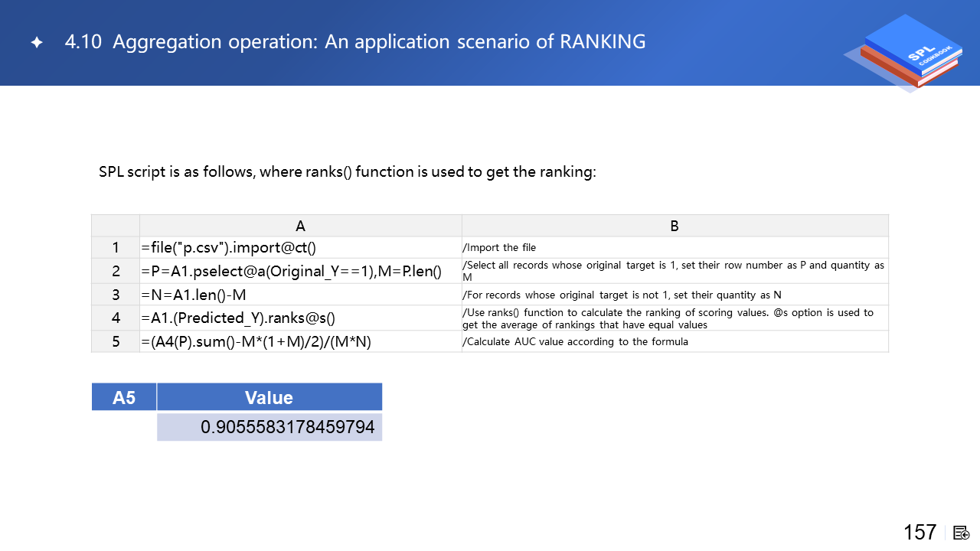Click the Value column header
The width and height of the screenshot is (980, 551).
[x=269, y=397]
